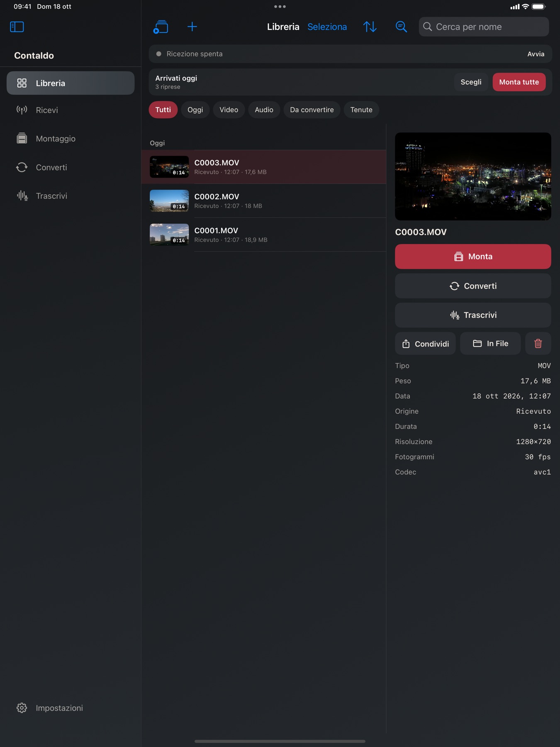Select C0002.MOV row in the list
Viewport: 560px width, 747px height.
264,201
